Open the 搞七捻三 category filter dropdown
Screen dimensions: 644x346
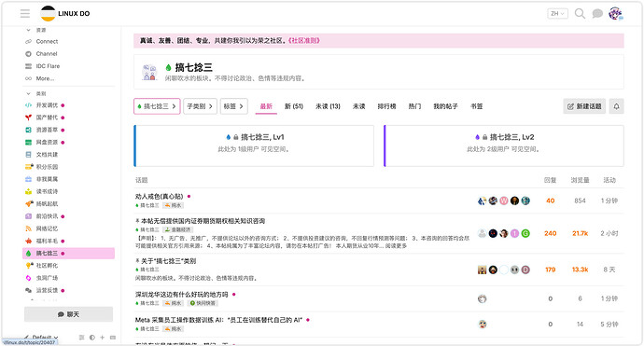click(157, 106)
